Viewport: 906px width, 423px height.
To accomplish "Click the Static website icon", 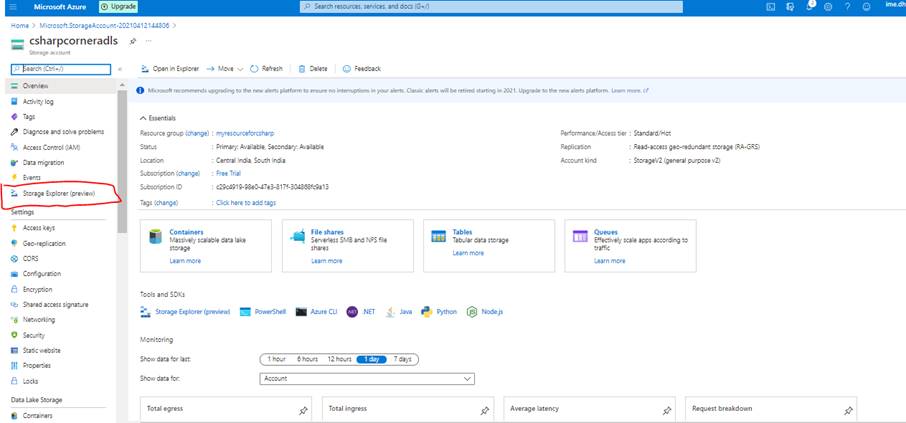I will (x=14, y=350).
